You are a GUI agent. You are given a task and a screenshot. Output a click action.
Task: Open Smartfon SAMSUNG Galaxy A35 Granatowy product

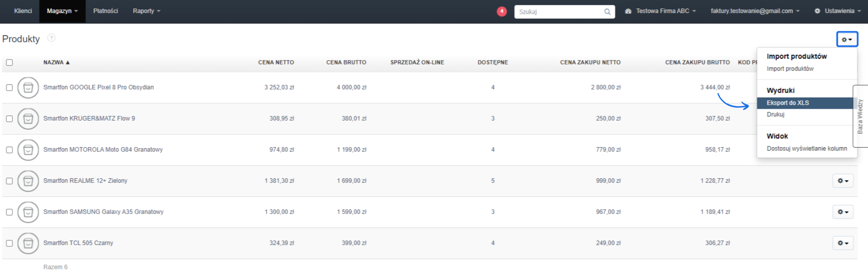point(104,212)
